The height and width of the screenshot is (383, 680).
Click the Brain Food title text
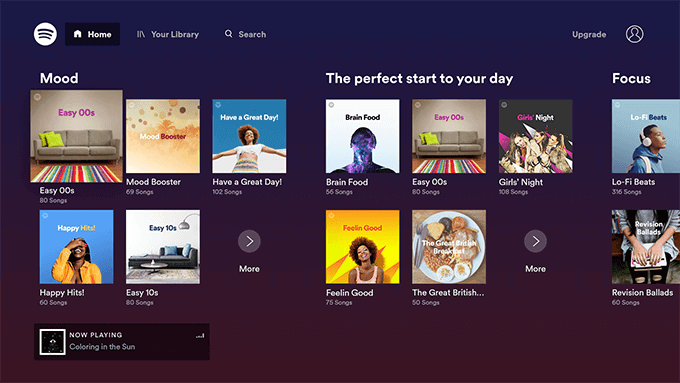347,182
